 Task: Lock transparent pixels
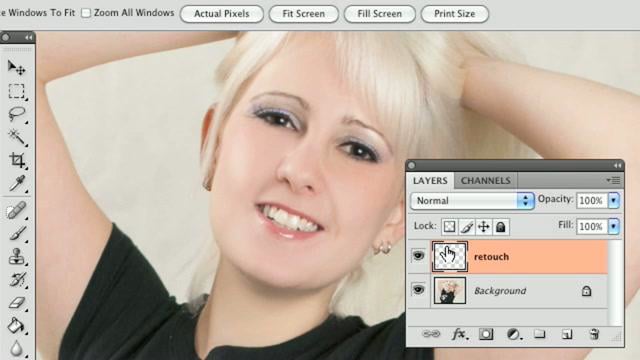coord(449,227)
